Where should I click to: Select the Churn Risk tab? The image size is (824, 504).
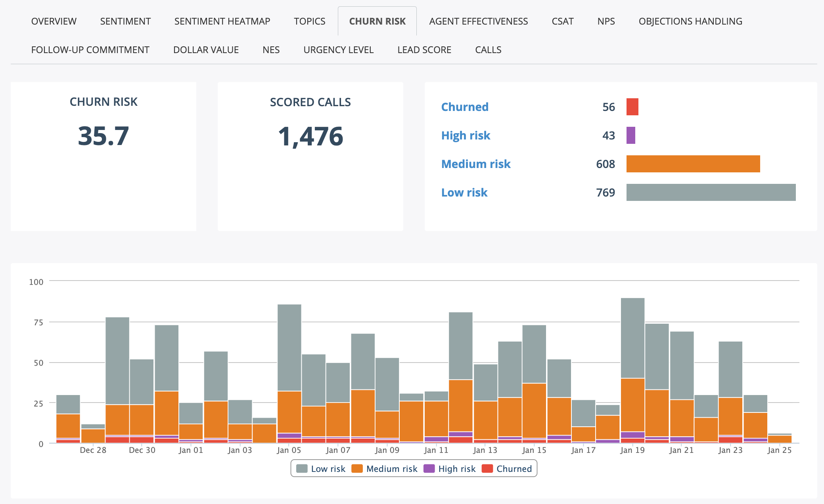tap(378, 21)
